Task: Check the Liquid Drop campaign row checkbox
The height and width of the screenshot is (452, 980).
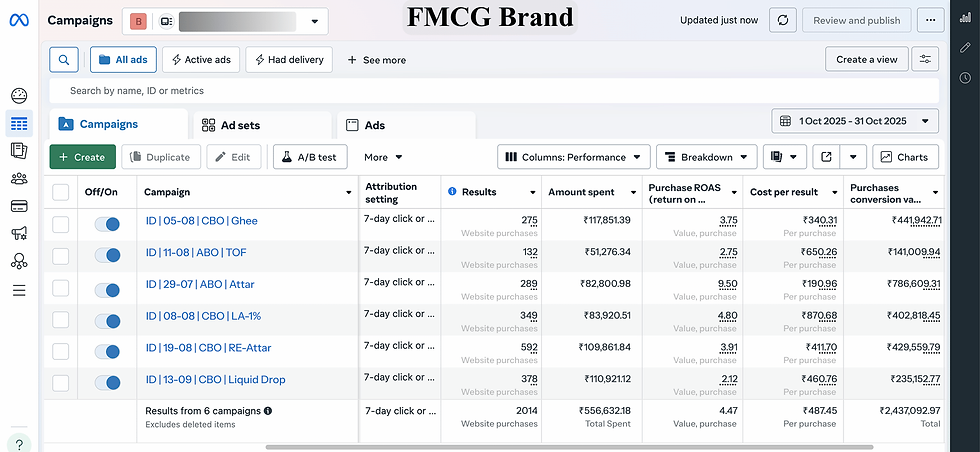Action: 61,383
